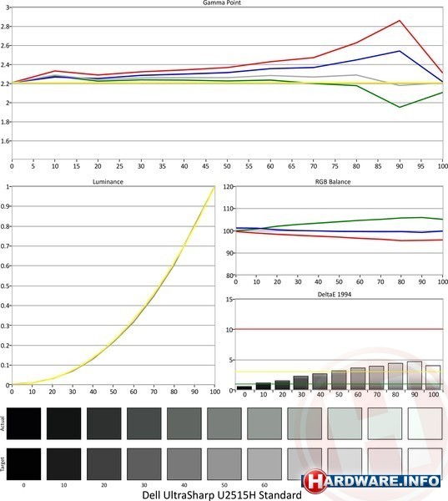Pick the Target swatch above the 50 label
The image size is (448, 501).
224,464
